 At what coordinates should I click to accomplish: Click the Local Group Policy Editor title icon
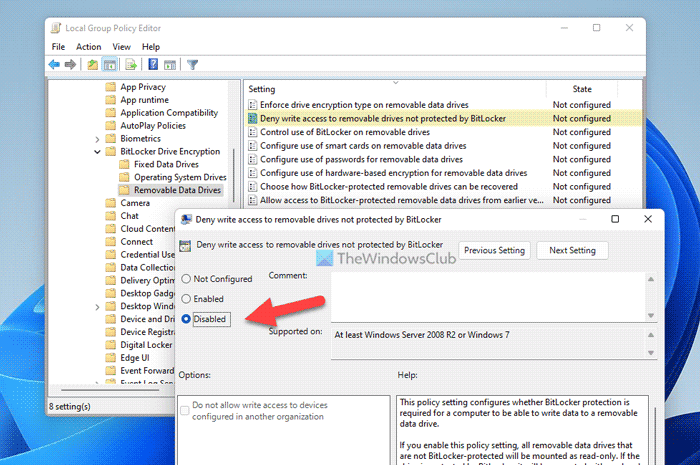pos(56,28)
